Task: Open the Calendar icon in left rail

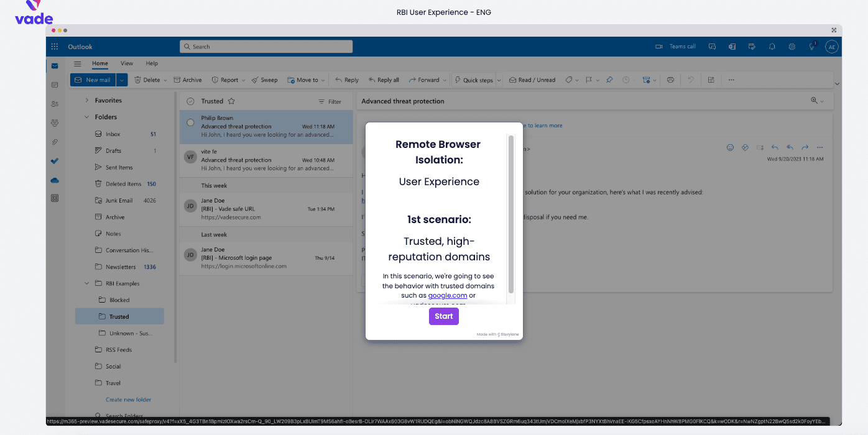Action: click(55, 85)
